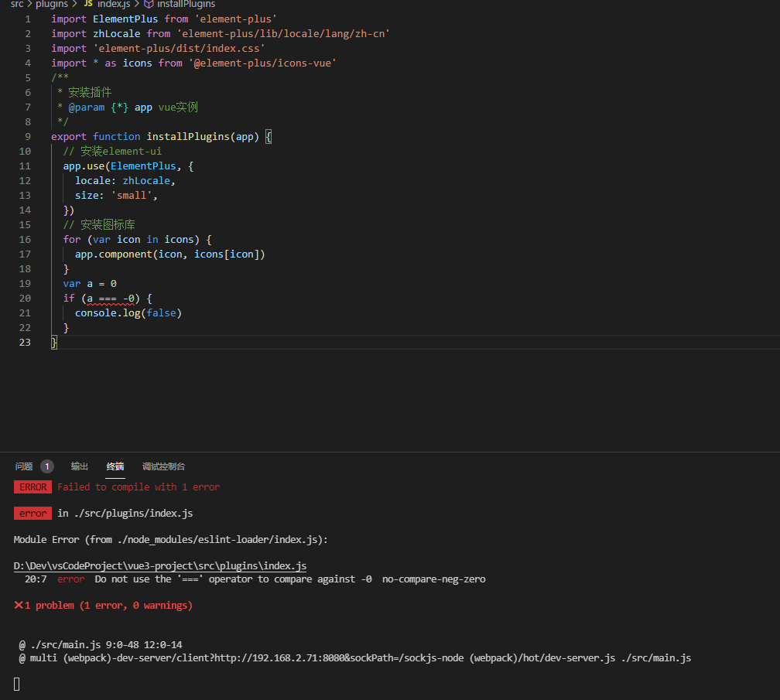Click the '@param {*} app' doc comment

[x=110, y=108]
